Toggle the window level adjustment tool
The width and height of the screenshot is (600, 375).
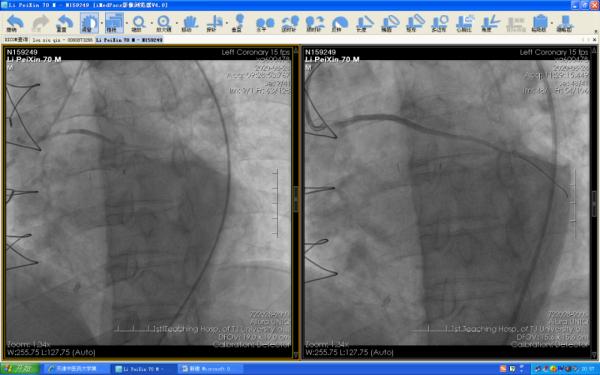(x=89, y=23)
